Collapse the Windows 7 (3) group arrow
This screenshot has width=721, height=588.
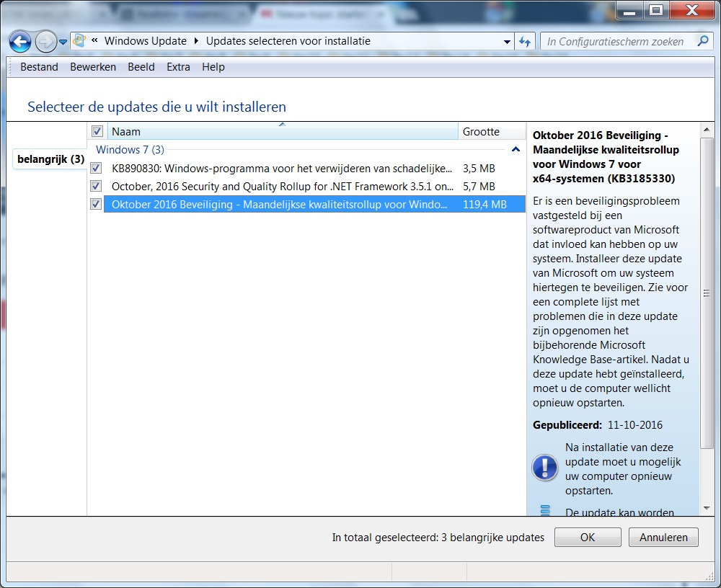(516, 149)
